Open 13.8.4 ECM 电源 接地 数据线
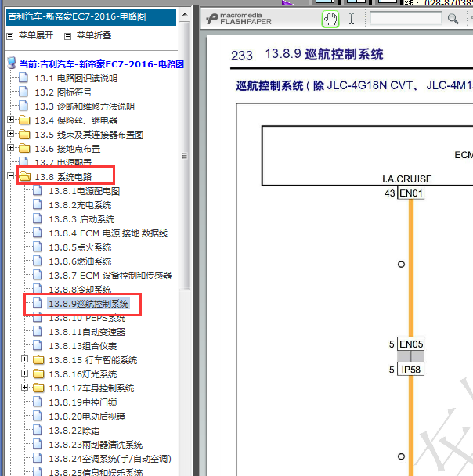Image resolution: width=473 pixels, height=476 pixels. click(108, 233)
